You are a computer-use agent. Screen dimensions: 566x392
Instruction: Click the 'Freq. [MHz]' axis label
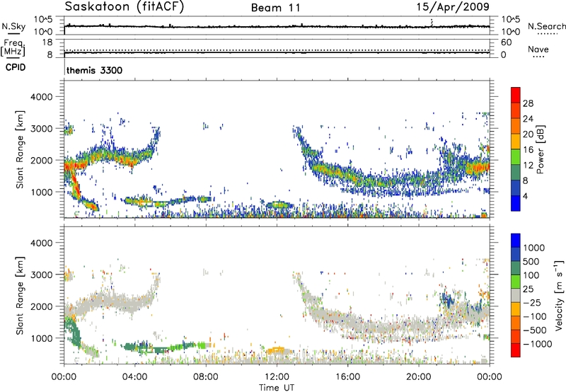click(13, 48)
